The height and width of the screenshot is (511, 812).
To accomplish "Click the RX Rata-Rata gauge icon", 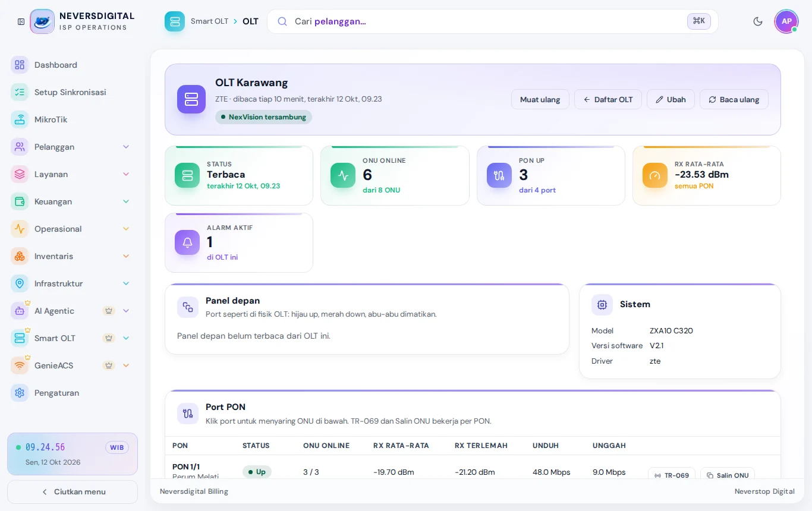I will pos(655,175).
